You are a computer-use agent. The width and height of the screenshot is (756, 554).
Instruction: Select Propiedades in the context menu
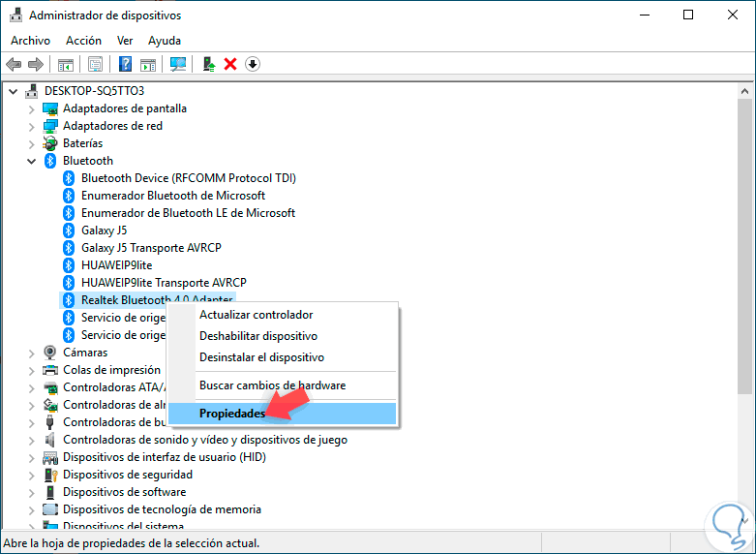point(282,414)
